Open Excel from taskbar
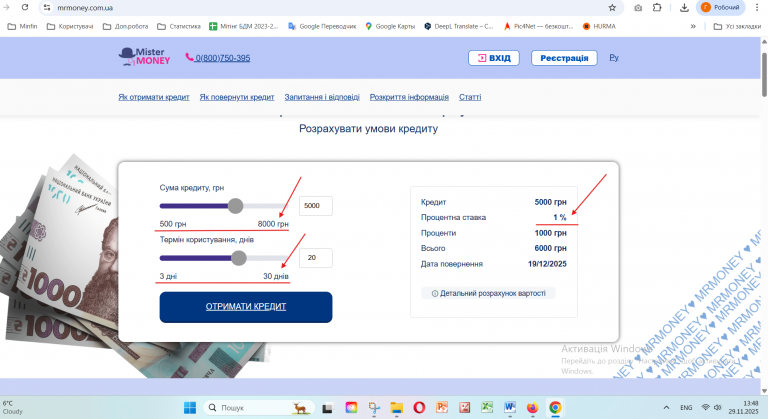 (x=487, y=408)
